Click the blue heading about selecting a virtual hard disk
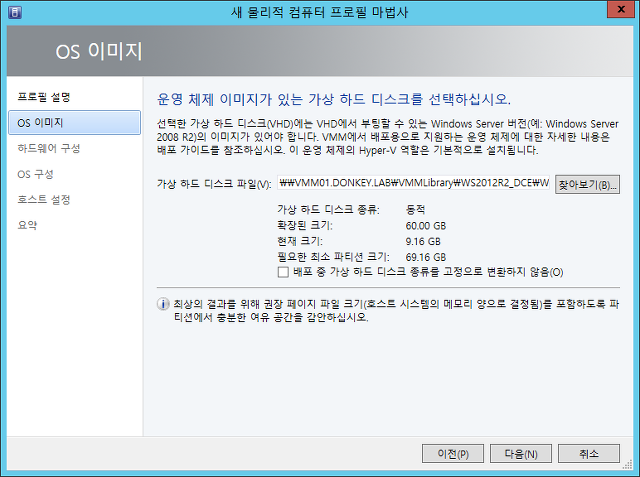The width and height of the screenshot is (640, 477). tap(334, 99)
